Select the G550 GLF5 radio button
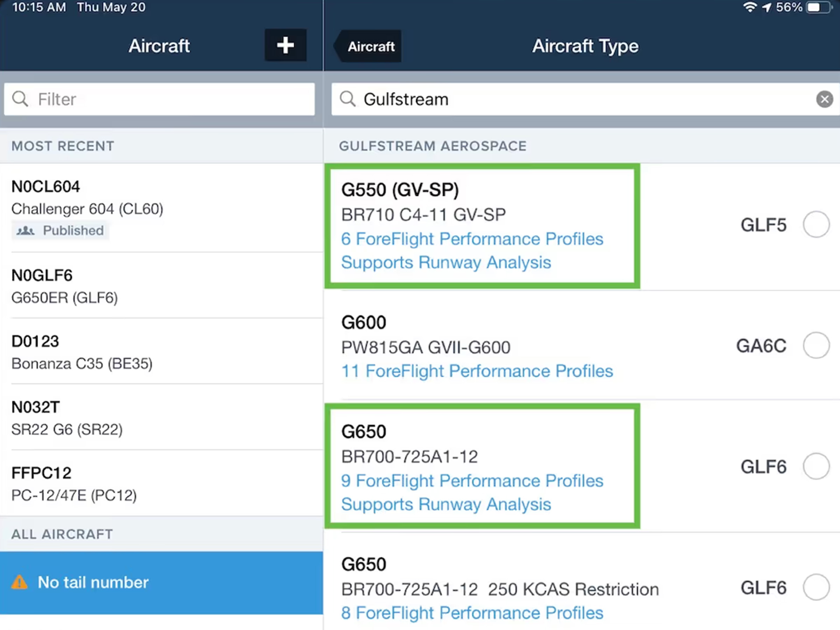The image size is (840, 630). point(816,224)
